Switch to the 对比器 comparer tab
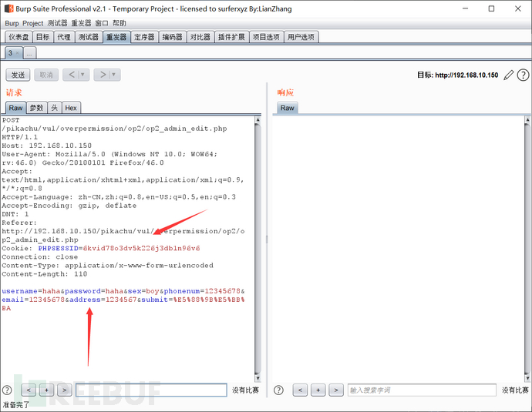 coord(200,37)
